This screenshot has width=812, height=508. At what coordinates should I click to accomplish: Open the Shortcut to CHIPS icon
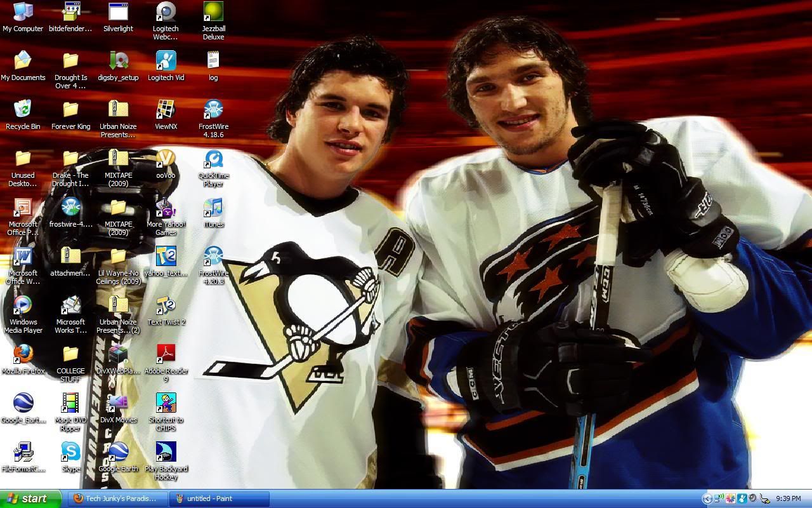pos(166,413)
